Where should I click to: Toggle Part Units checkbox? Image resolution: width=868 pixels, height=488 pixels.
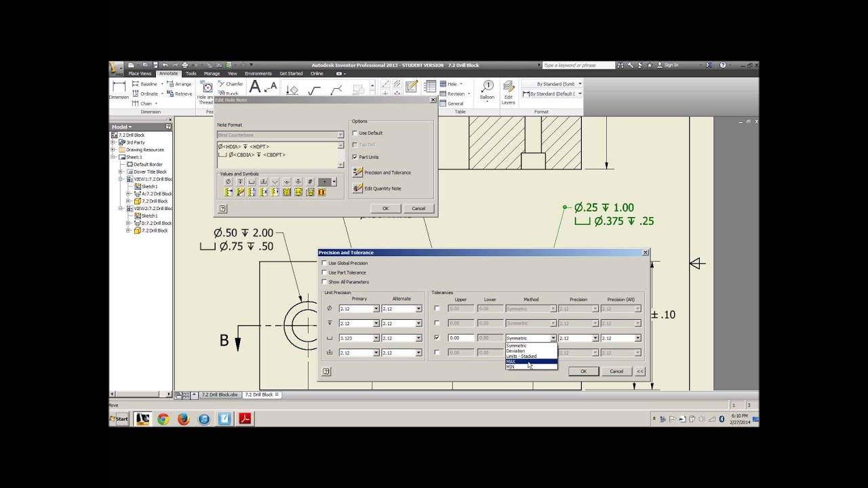click(355, 157)
